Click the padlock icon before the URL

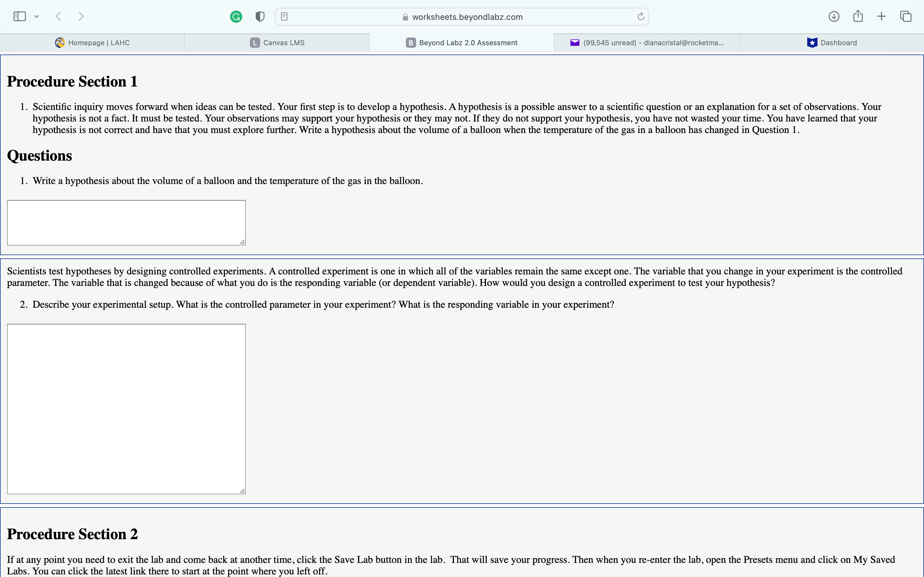[x=406, y=17]
